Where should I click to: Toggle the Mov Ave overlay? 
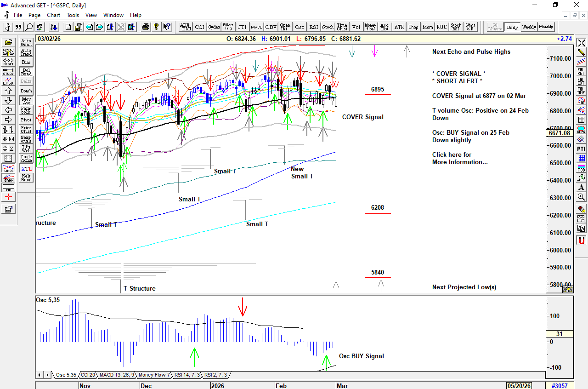coord(26,101)
